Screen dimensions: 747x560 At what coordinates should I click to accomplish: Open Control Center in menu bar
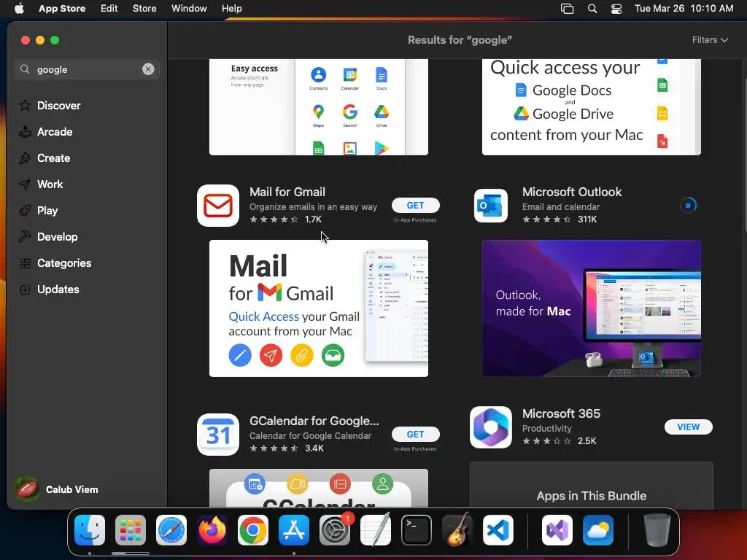[616, 9]
